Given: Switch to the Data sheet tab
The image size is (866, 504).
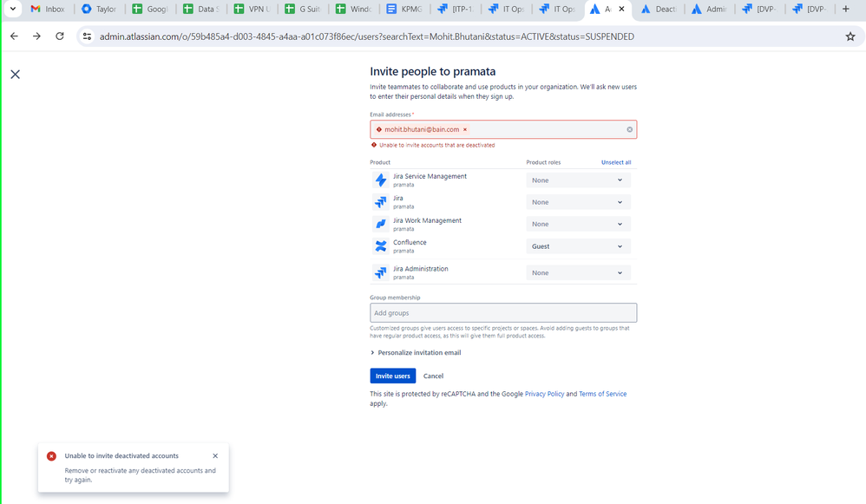Looking at the screenshot, I should (x=201, y=9).
